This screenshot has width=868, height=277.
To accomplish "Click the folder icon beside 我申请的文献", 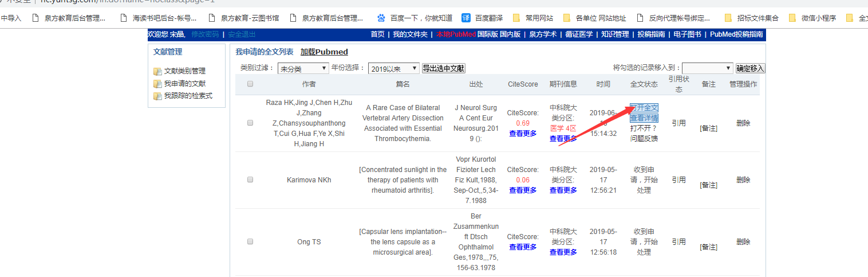I will click(x=157, y=84).
